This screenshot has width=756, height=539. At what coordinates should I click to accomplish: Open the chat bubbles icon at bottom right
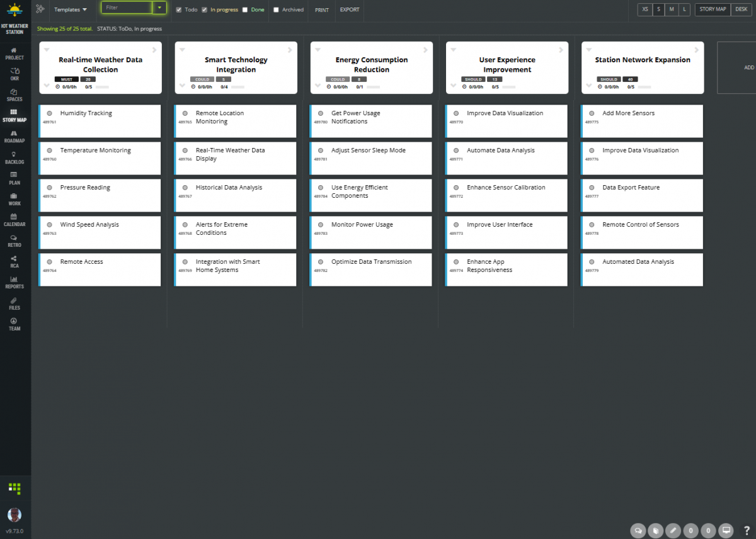(x=638, y=531)
